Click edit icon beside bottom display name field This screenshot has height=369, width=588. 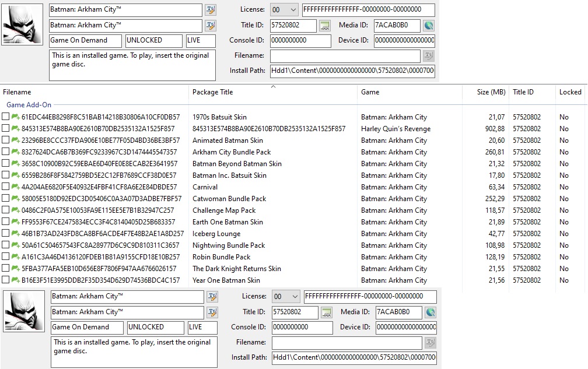point(212,297)
